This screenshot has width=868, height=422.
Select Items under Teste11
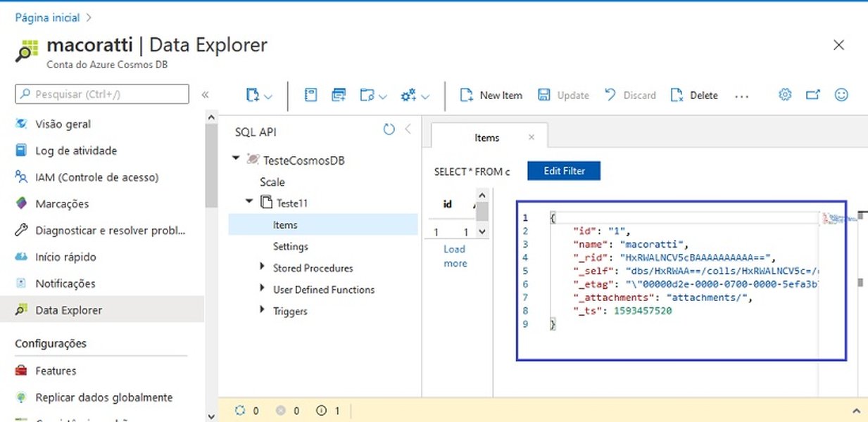[322, 225]
